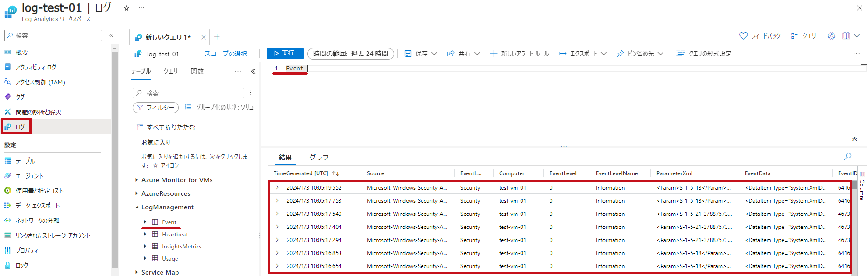This screenshot has height=276, width=868.
Task: Switch to the 関数 tab
Action: pyautogui.click(x=198, y=71)
